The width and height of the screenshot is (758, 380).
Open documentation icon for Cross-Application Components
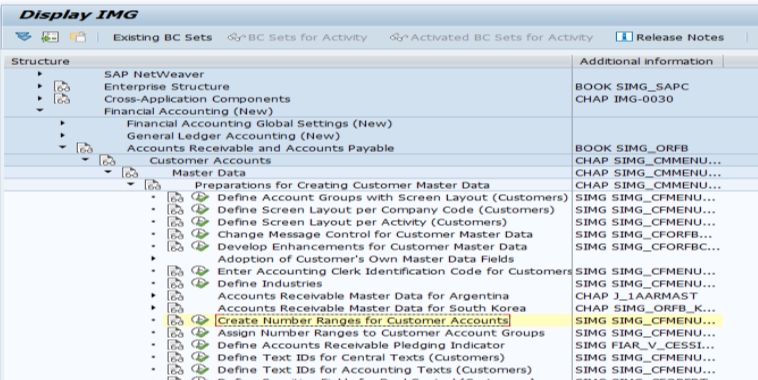(62, 99)
